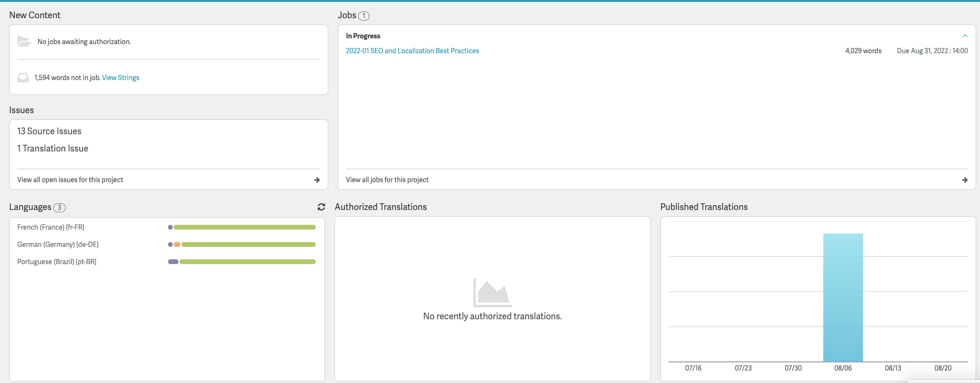The image size is (980, 383).
Task: Click the Languages count badge
Action: [x=60, y=208]
